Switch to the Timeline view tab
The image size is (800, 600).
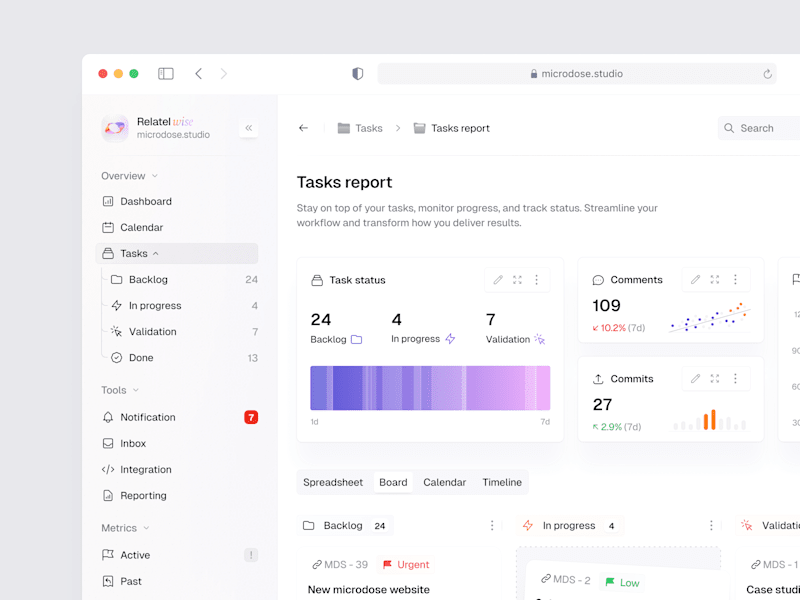coord(502,482)
